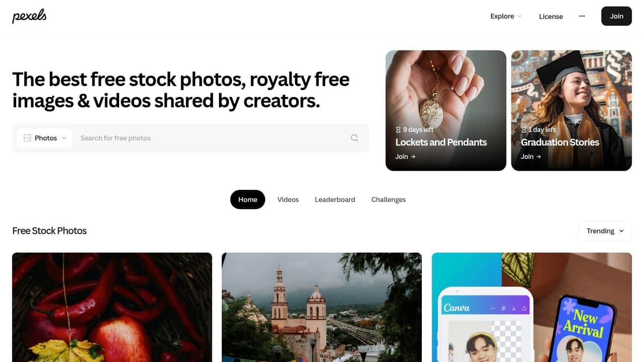Select the Home tab

pyautogui.click(x=248, y=200)
